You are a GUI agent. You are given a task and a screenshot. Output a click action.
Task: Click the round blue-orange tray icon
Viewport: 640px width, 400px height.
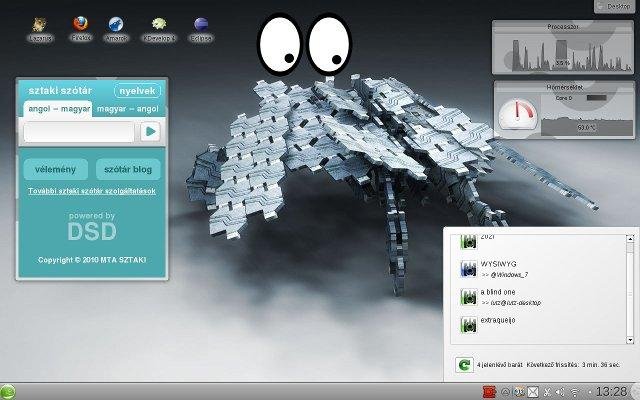pos(519,392)
